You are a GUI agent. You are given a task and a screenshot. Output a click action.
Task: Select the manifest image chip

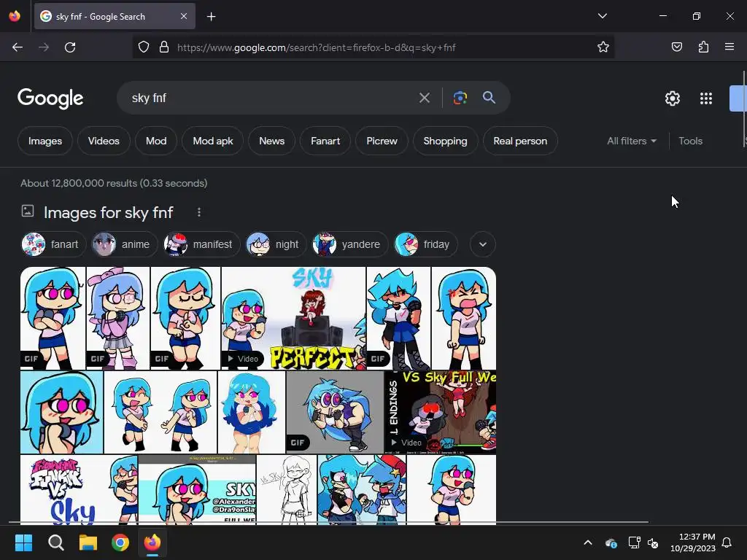(x=201, y=244)
